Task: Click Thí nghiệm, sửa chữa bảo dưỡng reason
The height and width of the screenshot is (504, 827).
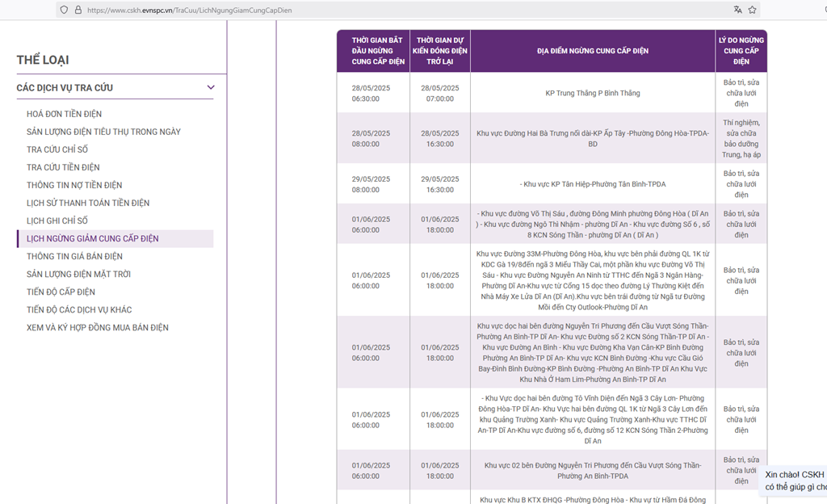Action: click(x=741, y=139)
